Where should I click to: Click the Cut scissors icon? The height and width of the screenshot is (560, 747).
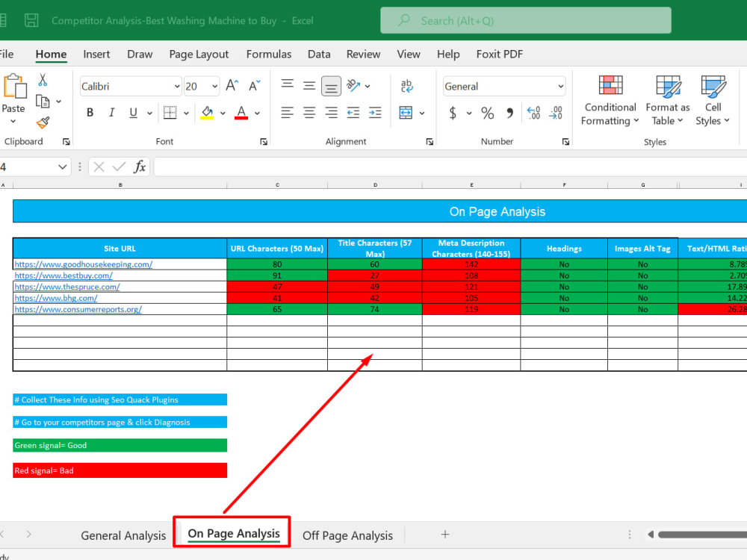point(43,80)
